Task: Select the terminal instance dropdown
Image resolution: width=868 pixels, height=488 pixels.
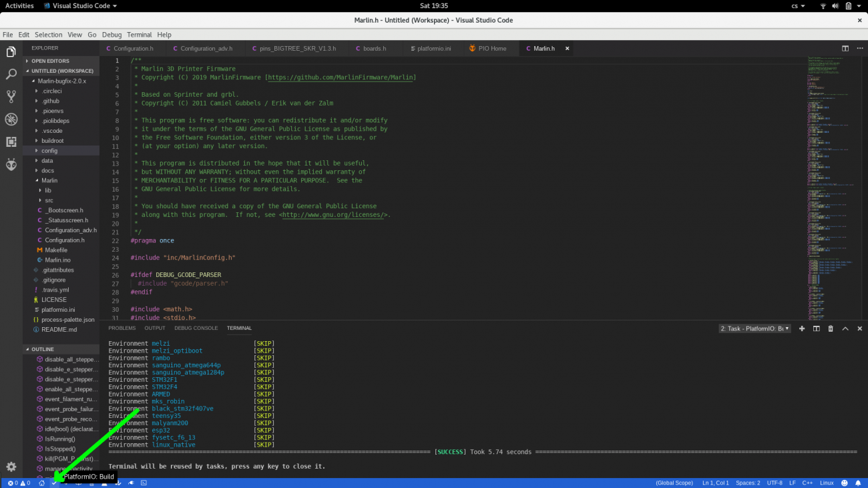Action: pos(755,328)
